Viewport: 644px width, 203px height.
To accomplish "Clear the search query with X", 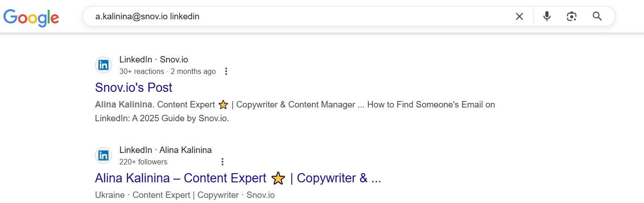I will click(x=519, y=17).
